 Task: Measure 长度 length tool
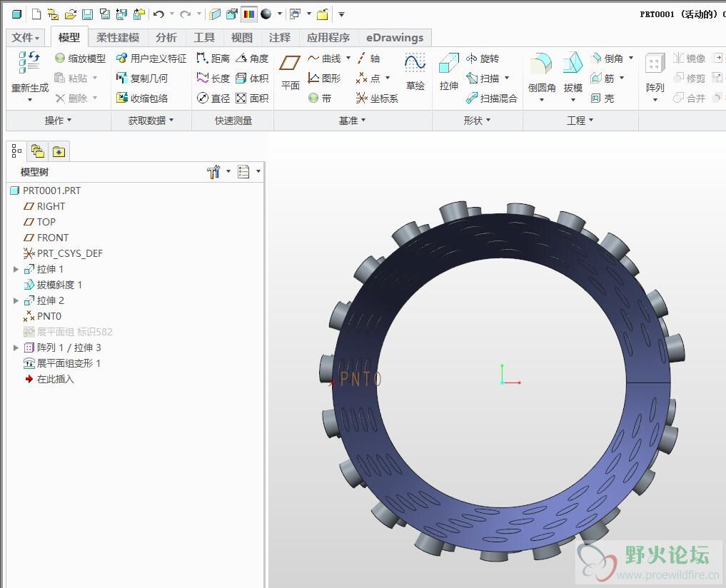[213, 78]
